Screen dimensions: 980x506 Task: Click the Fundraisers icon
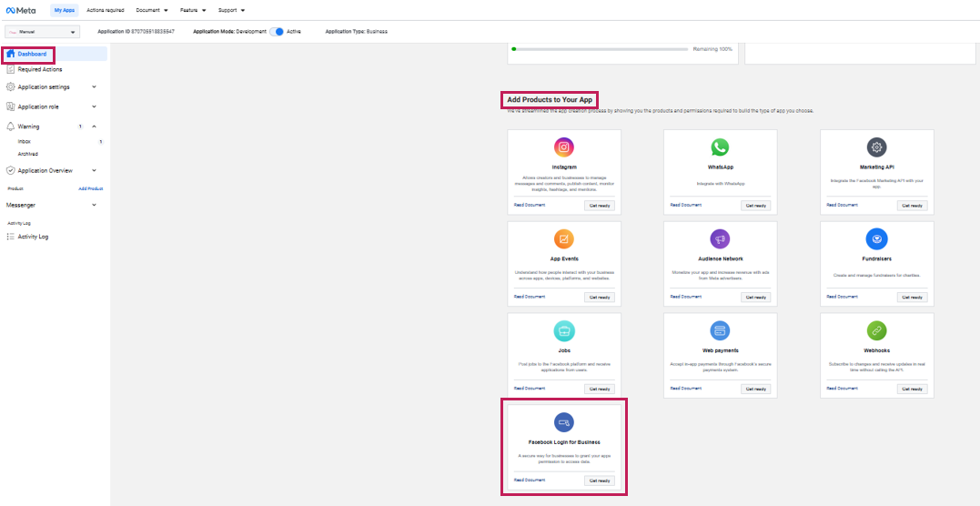(876, 238)
